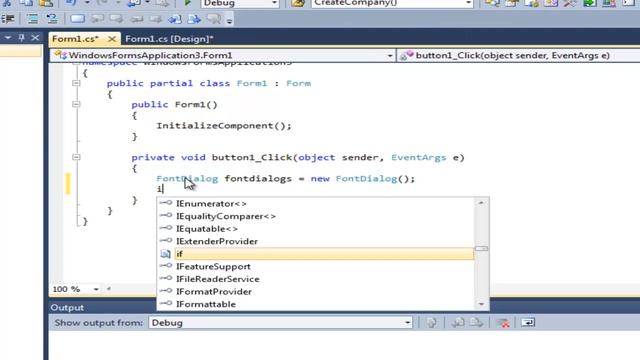Click IntelliSense list scroll down arrow
Image resolution: width=640 pixels, height=360 pixels.
[481, 304]
